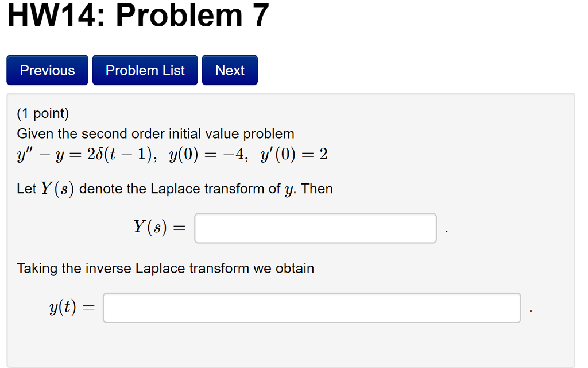Click the Laplace transform description sentence
The height and width of the screenshot is (368, 588).
[x=174, y=188]
